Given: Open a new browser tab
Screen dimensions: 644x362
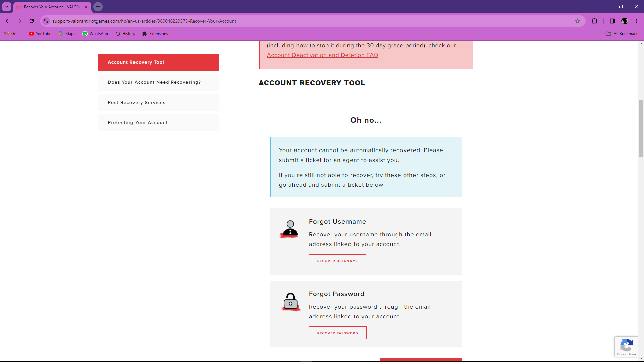Looking at the screenshot, I should coord(98,7).
